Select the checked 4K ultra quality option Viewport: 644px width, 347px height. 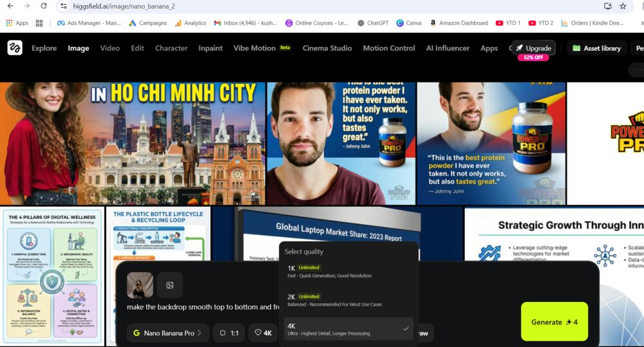coord(348,329)
